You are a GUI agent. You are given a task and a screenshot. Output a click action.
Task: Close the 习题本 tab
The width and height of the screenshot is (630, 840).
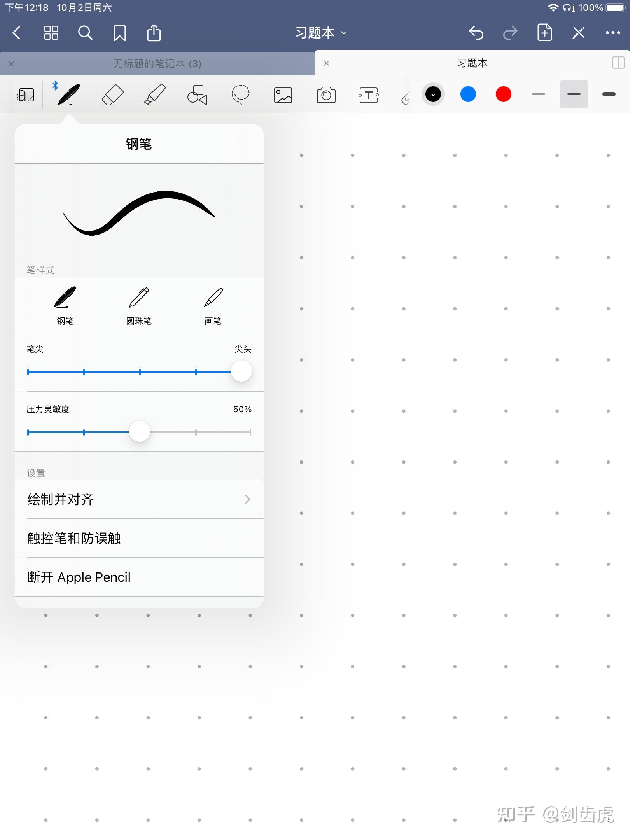click(x=327, y=63)
